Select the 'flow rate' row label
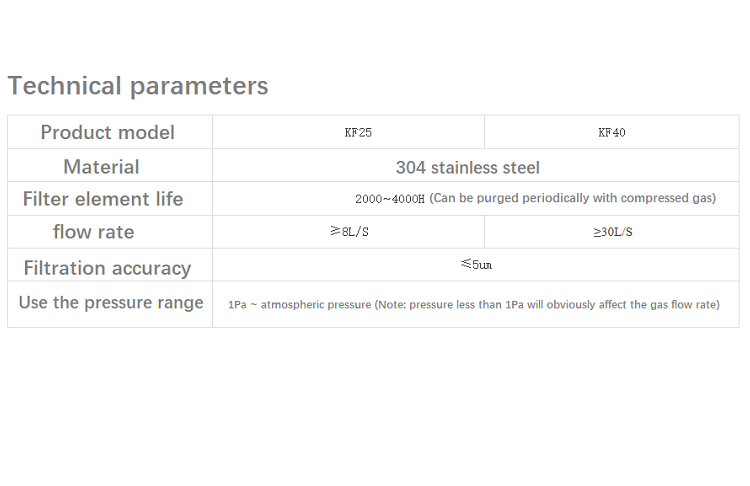This screenshot has width=750, height=486. click(x=93, y=232)
